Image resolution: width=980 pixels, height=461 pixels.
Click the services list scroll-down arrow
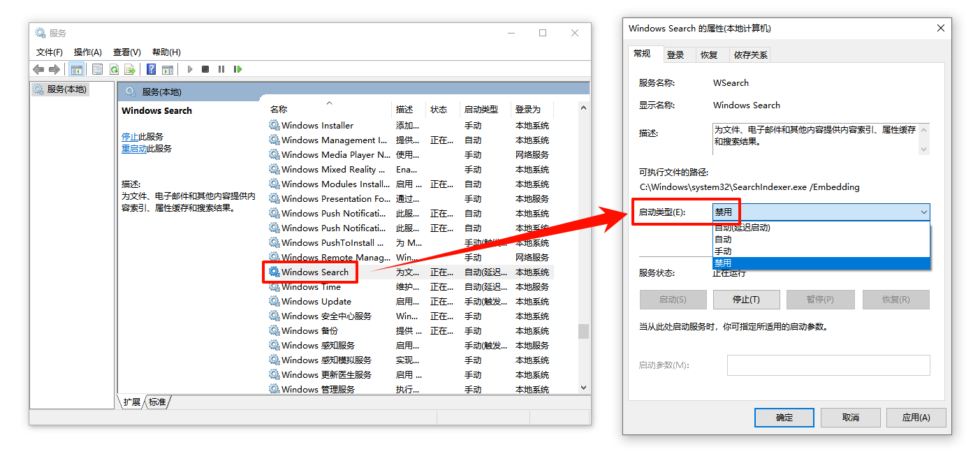[583, 388]
